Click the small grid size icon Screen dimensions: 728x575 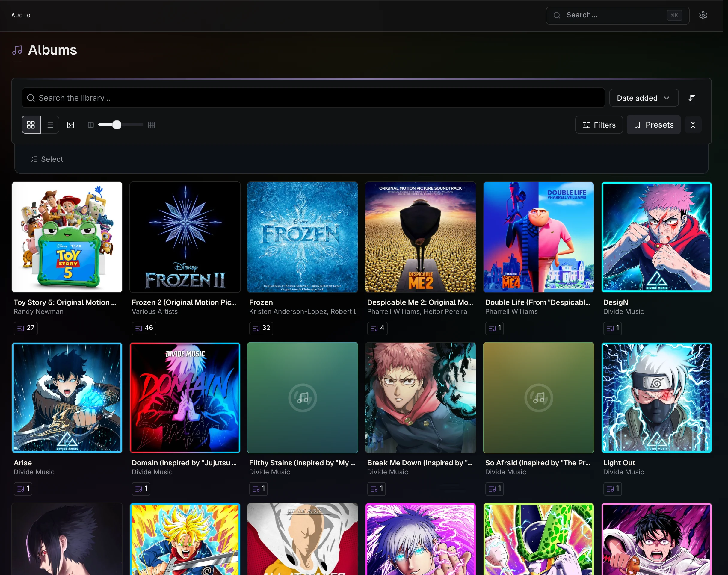point(90,125)
